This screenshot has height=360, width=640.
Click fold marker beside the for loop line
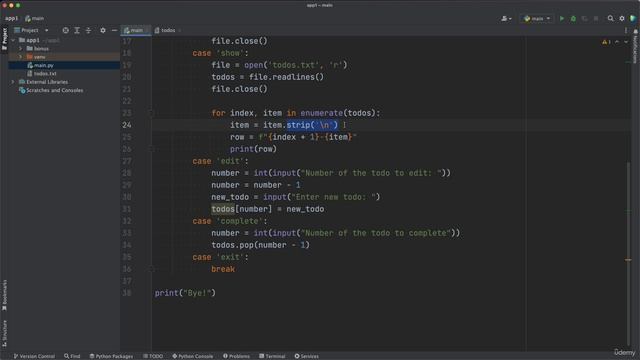click(151, 113)
